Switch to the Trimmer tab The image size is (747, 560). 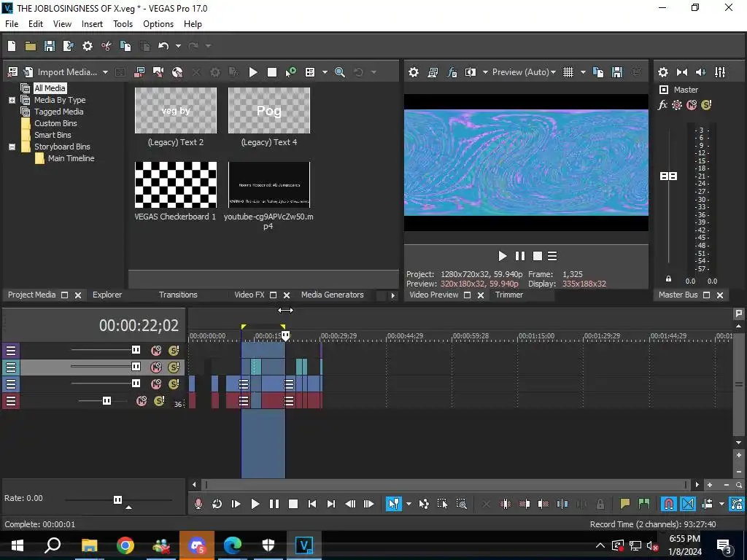(x=508, y=295)
